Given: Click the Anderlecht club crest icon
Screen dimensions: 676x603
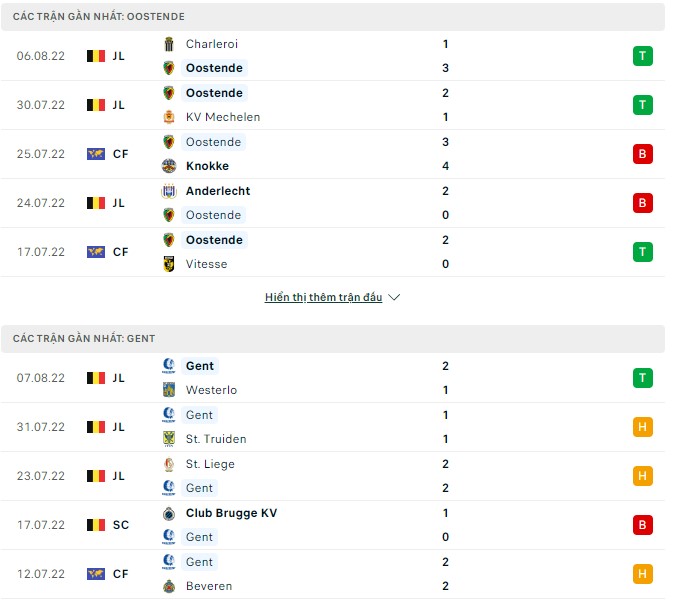Looking at the screenshot, I should (x=168, y=191).
